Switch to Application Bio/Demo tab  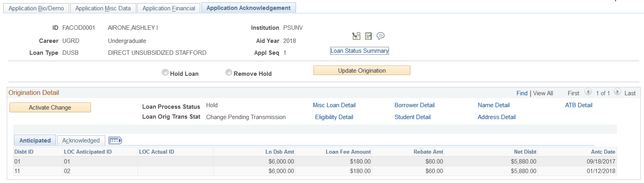pos(36,8)
